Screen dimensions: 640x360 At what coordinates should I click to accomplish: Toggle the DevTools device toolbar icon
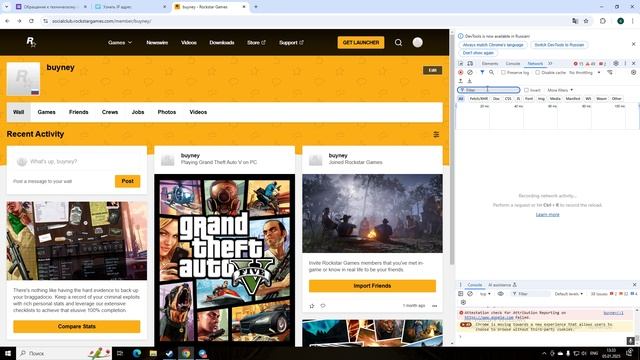point(470,64)
